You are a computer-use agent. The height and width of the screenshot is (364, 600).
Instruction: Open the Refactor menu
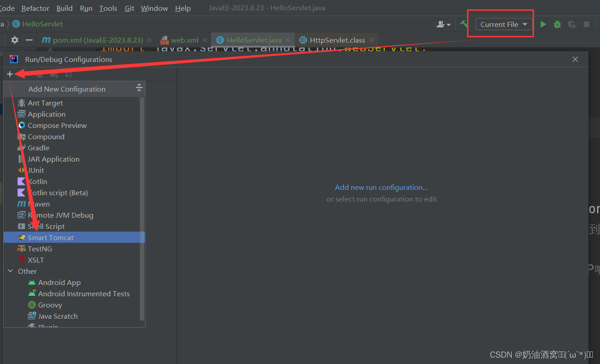pos(35,8)
